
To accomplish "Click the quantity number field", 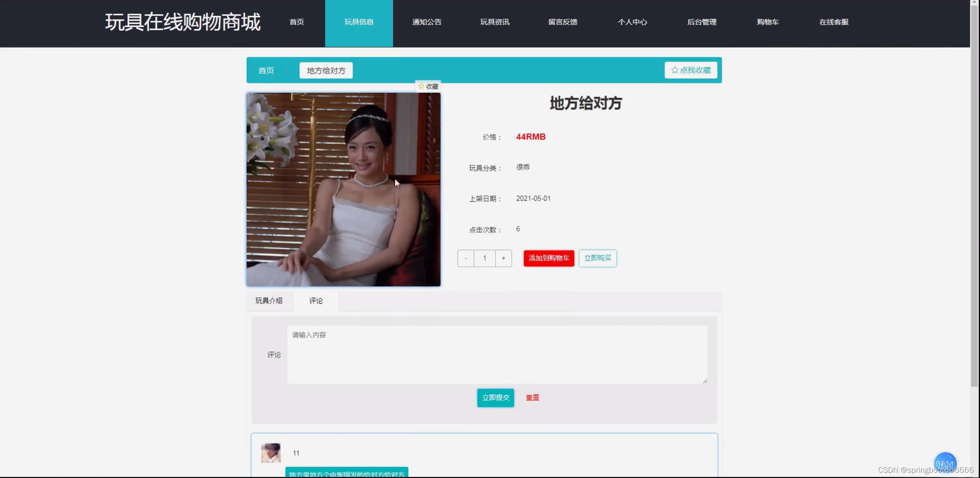I will click(x=485, y=258).
